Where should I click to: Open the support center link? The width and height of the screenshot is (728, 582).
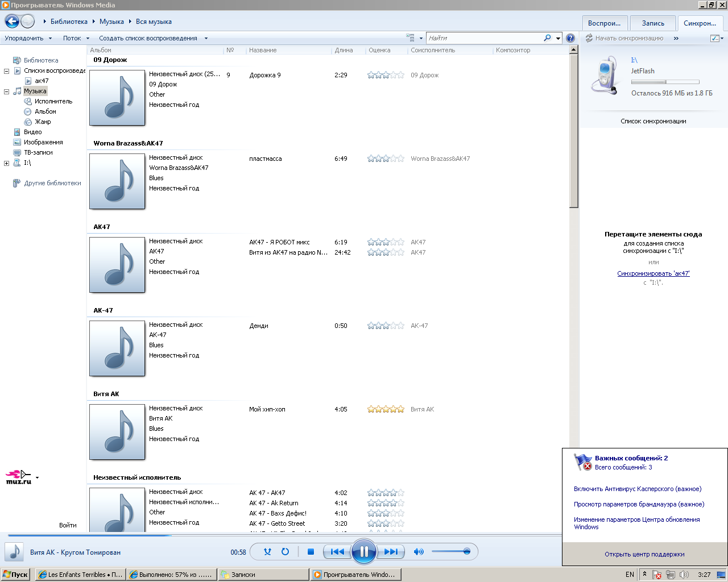(644, 554)
